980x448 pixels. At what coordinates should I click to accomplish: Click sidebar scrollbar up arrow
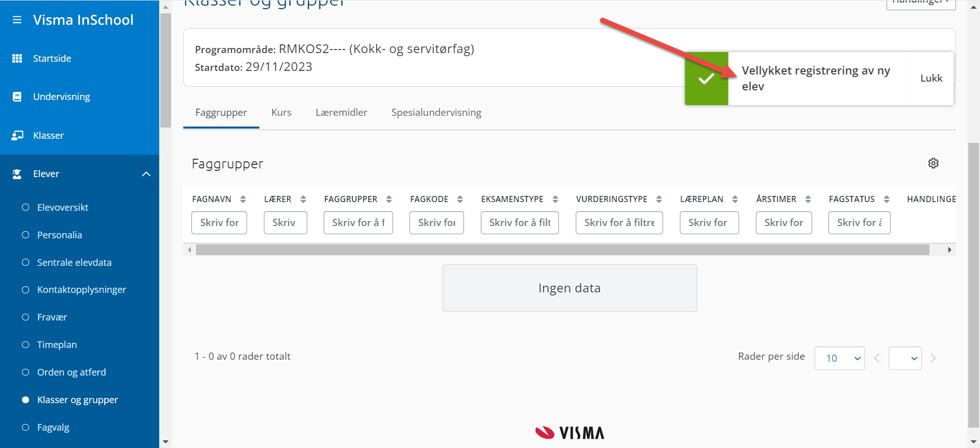(x=165, y=7)
